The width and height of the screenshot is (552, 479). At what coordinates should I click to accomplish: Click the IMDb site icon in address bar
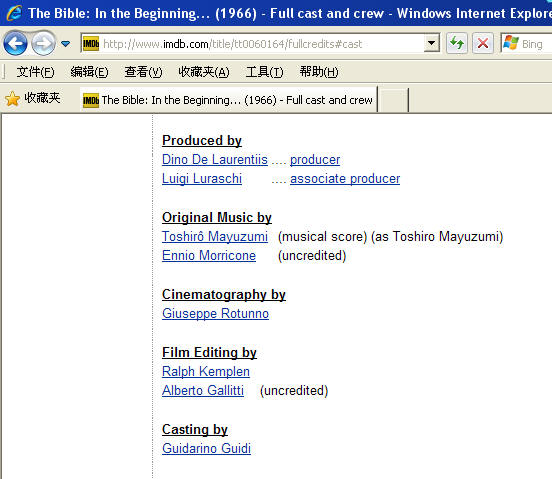click(x=91, y=44)
